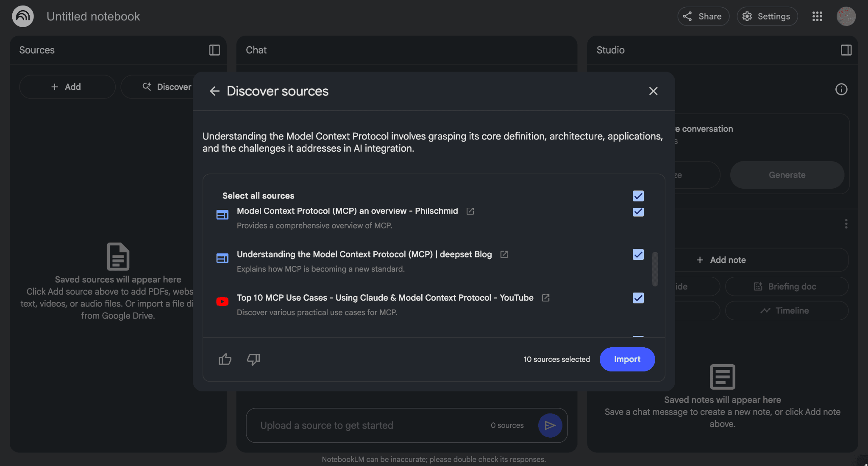
Task: Open the Top 10 MCP Use Cases YouTube video externally
Action: 545,298
